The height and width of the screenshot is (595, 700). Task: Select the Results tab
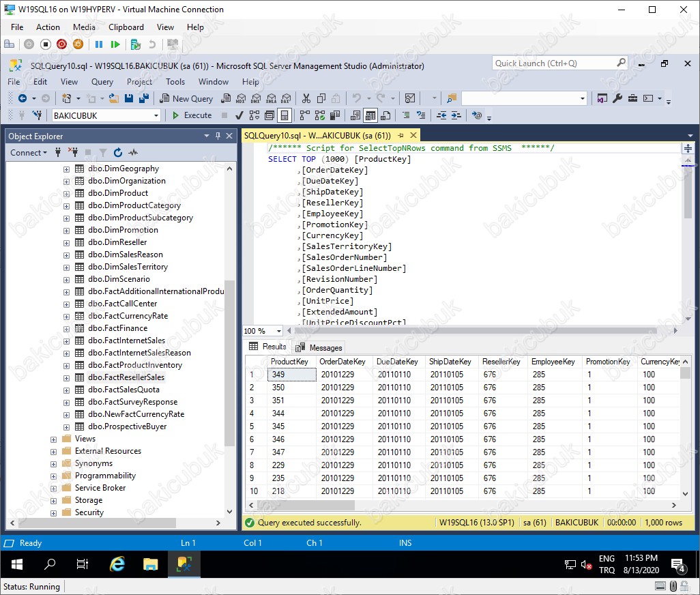(x=268, y=347)
